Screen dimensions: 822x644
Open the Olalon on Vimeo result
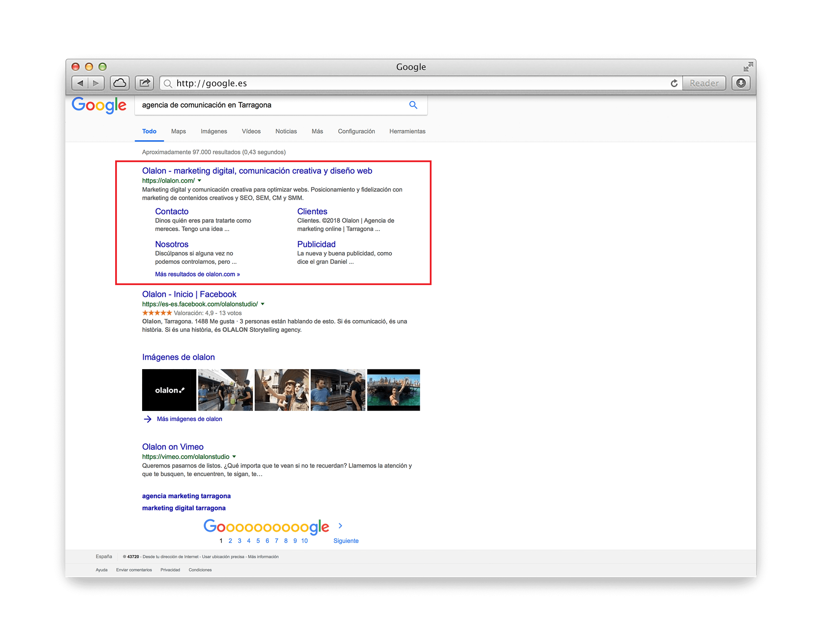173,447
